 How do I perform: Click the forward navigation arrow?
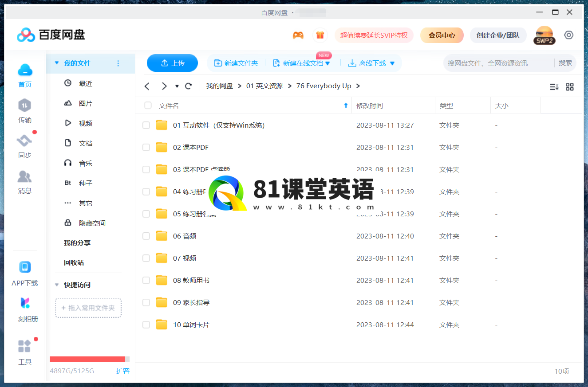tap(164, 86)
